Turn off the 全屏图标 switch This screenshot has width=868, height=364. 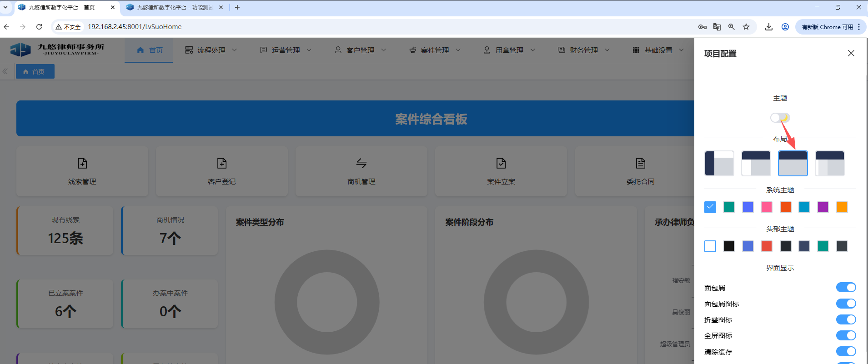tap(846, 335)
